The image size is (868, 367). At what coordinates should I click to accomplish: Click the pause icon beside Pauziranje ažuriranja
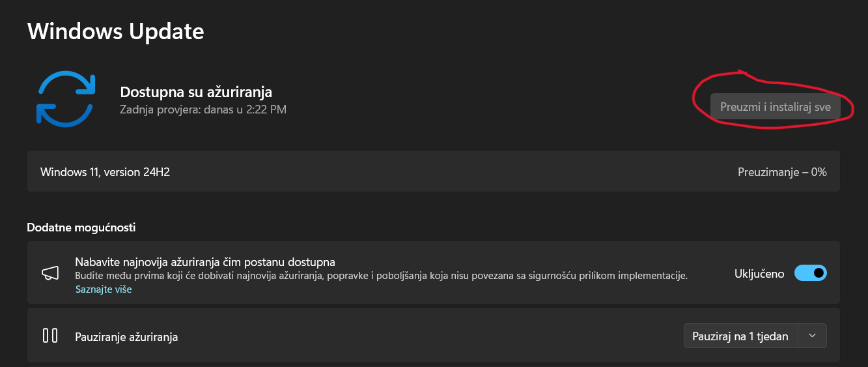50,336
